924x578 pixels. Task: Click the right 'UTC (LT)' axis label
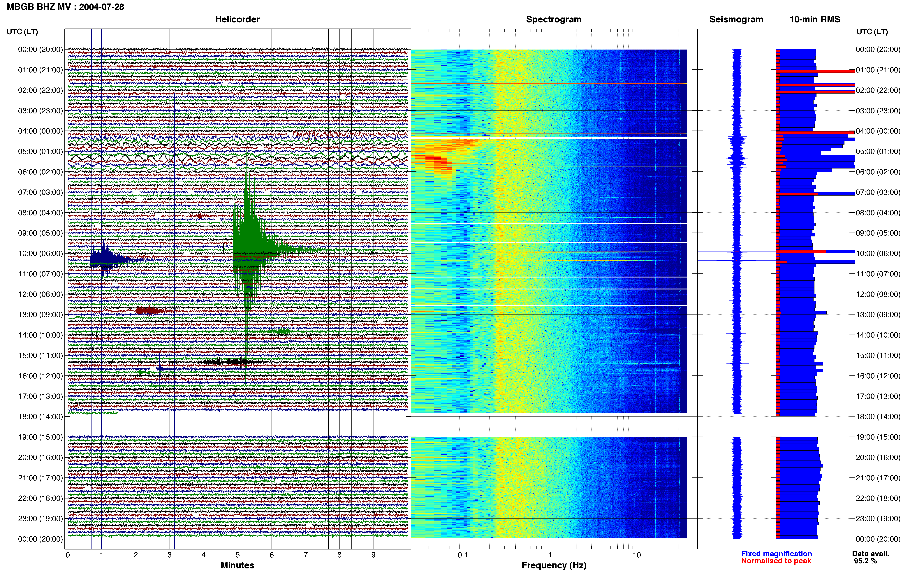(x=872, y=32)
